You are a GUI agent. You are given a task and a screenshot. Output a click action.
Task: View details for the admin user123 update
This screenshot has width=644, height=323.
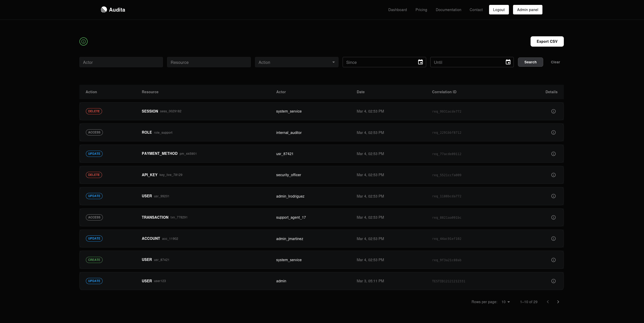[x=554, y=281]
